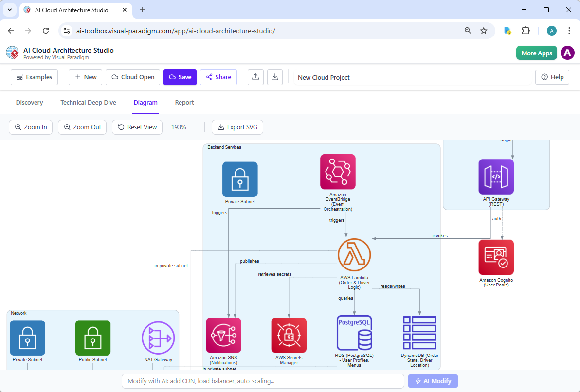Click the Public Subnet icon
This screenshot has height=392, width=580.
tap(92, 338)
